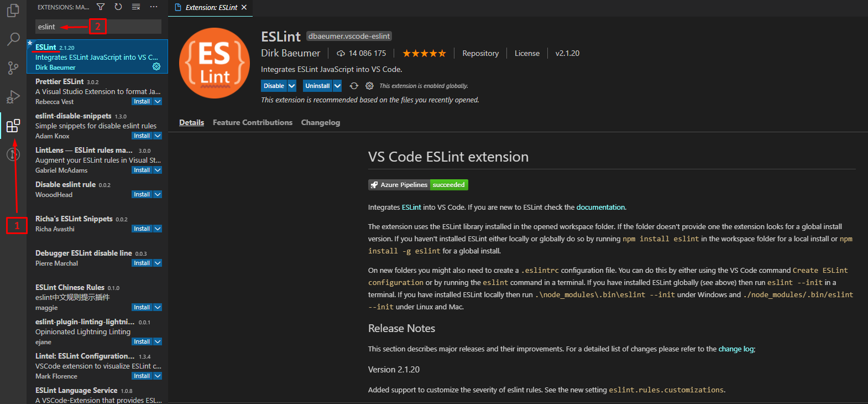Install eslint-plugin-linting-lightning extension
Screen dimensions: 868x404
(x=142, y=341)
